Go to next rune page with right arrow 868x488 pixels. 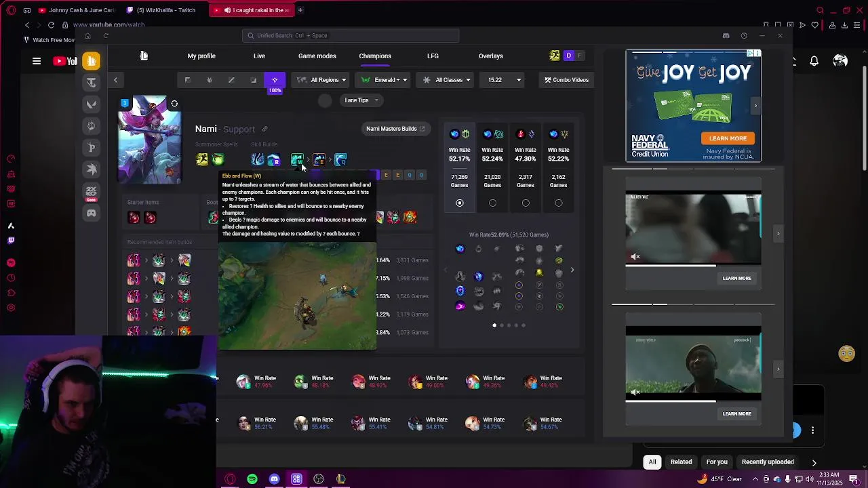(572, 270)
